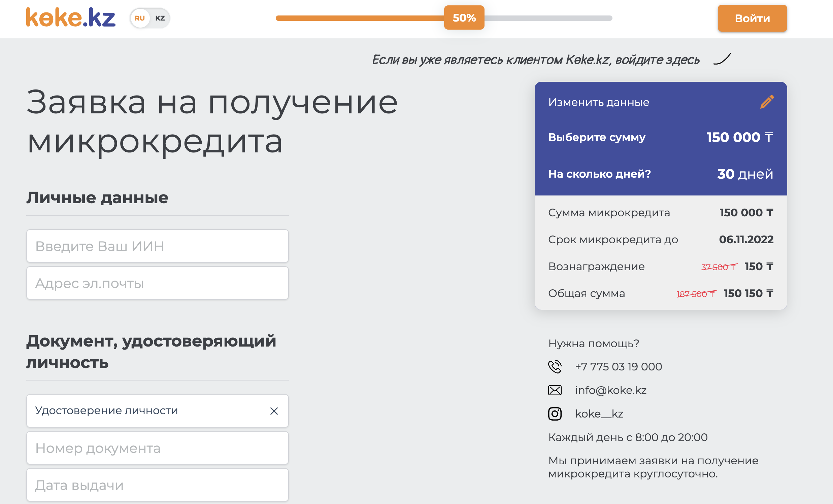Click the Общая сумма label
The height and width of the screenshot is (504, 833).
587,293
